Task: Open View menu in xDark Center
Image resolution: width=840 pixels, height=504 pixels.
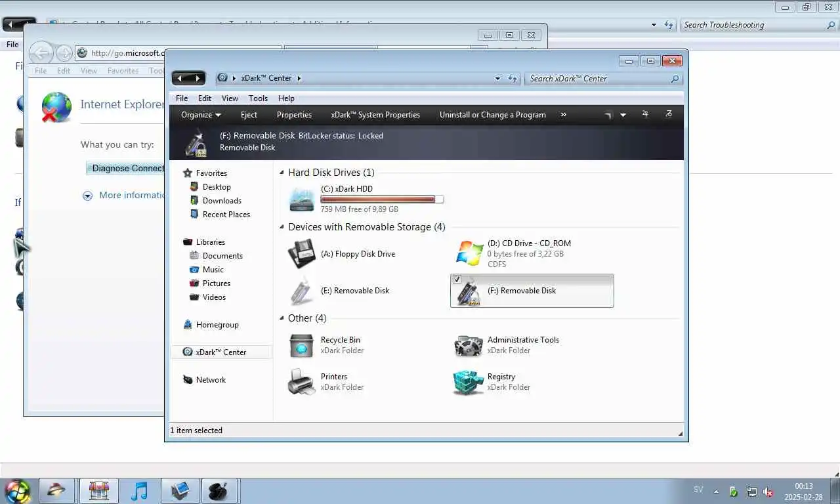Action: [x=230, y=98]
